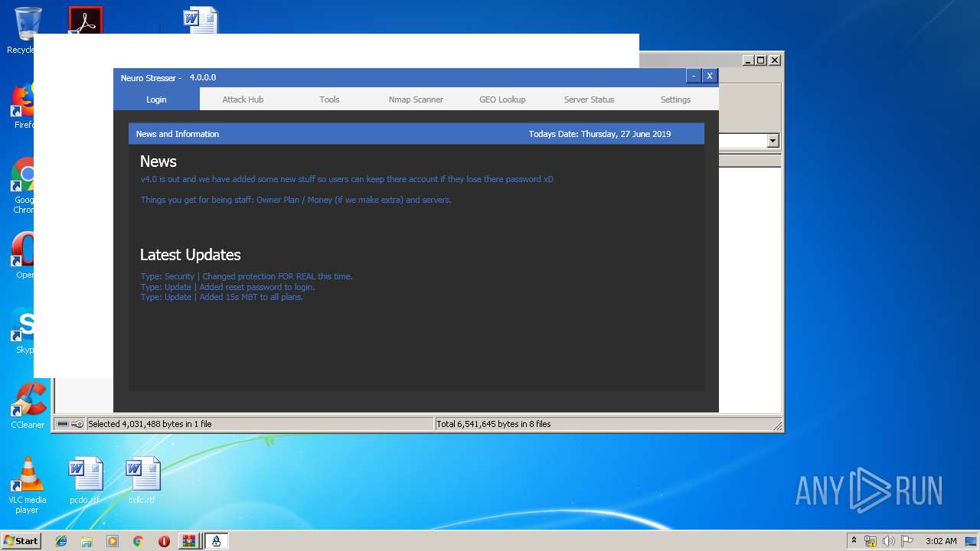Open the GEO Lookup tab
The image size is (980, 551).
(502, 99)
